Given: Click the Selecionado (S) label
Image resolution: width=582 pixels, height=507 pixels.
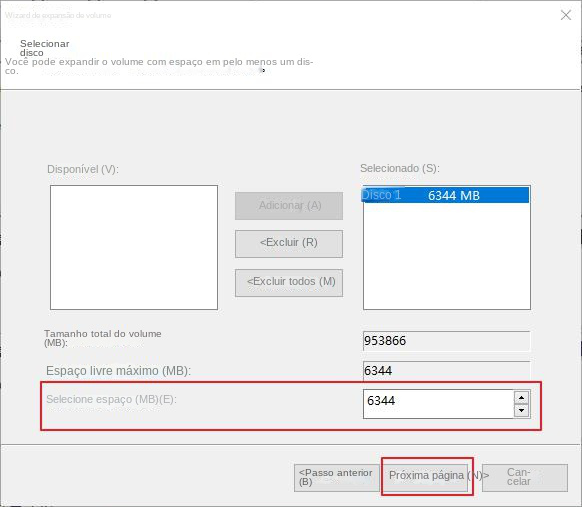Looking at the screenshot, I should point(400,168).
